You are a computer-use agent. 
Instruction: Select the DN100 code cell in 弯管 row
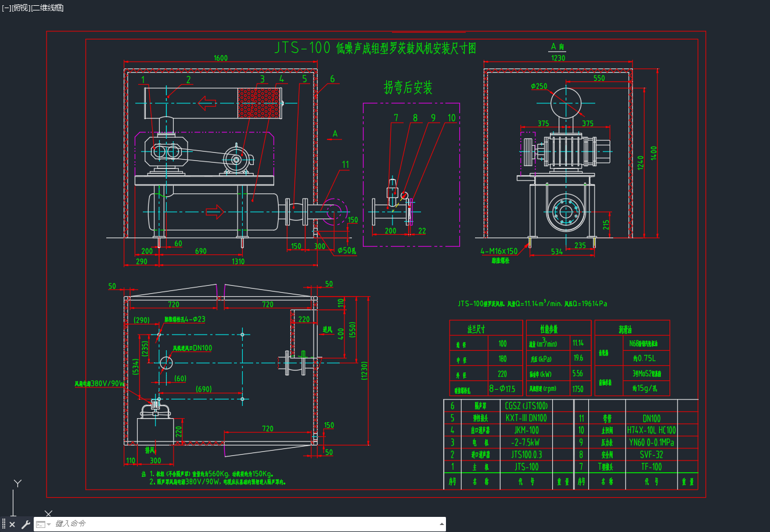652,418
